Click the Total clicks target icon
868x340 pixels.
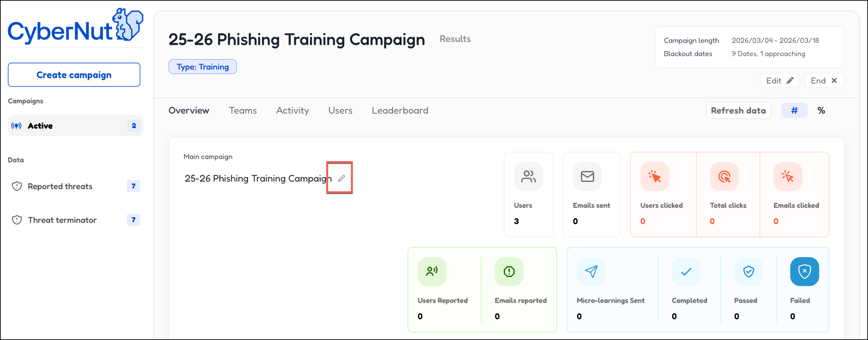(x=724, y=176)
